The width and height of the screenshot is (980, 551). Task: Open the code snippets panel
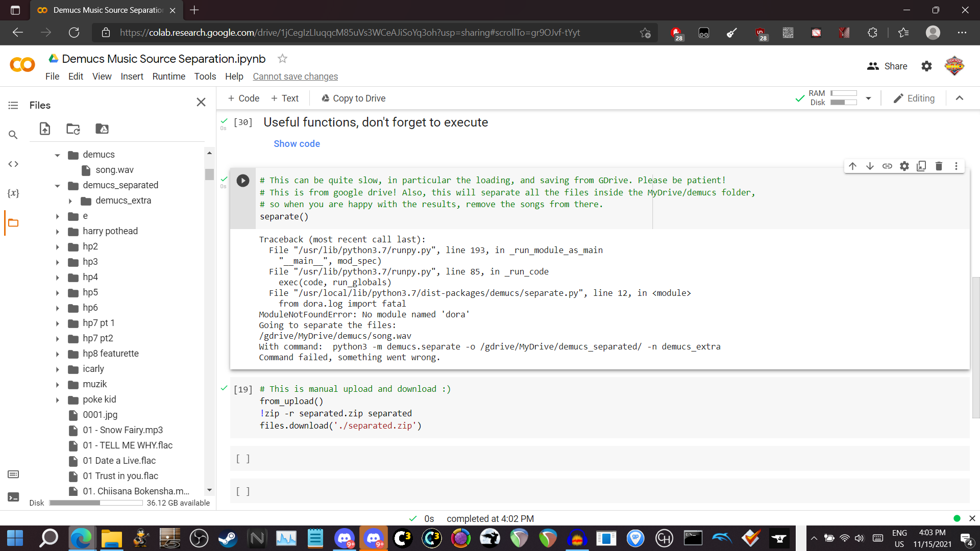tap(14, 164)
